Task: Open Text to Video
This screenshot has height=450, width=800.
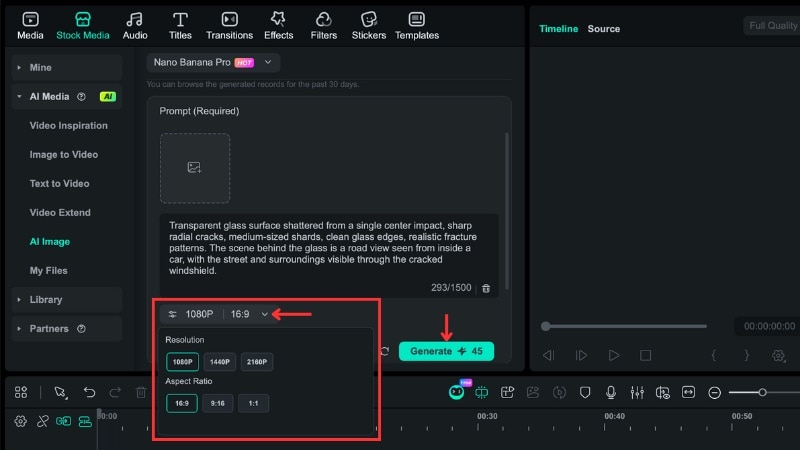Action: 59,184
